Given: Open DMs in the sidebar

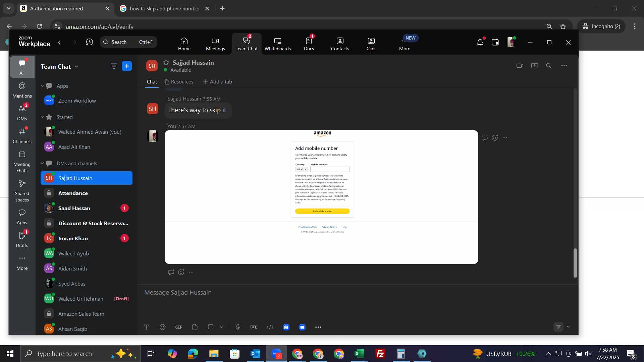Looking at the screenshot, I should pyautogui.click(x=22, y=113).
